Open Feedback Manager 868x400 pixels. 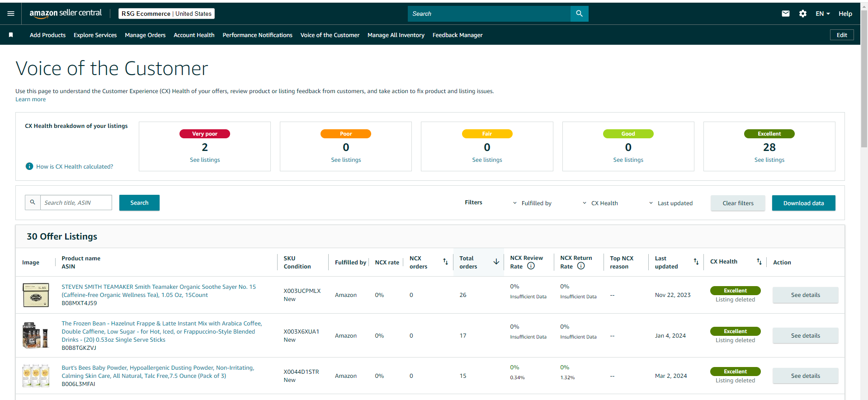458,35
